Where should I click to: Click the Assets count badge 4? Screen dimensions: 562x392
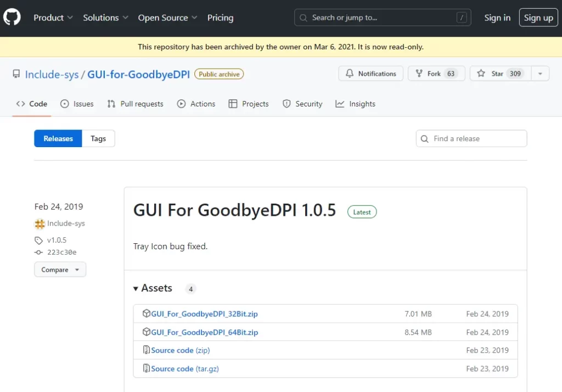(190, 289)
